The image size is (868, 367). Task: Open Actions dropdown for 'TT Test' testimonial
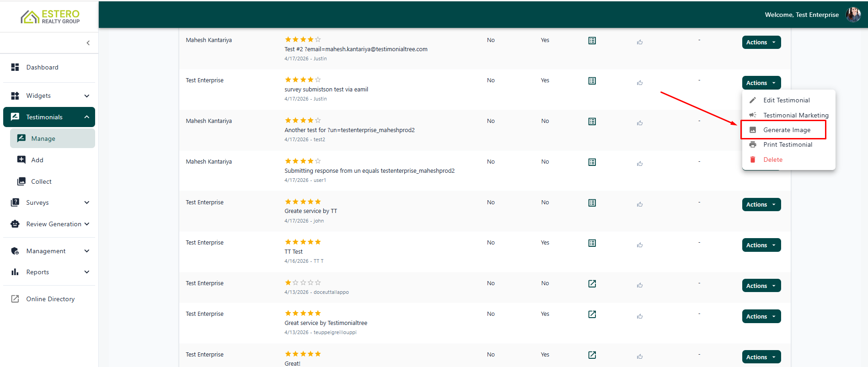coord(761,245)
